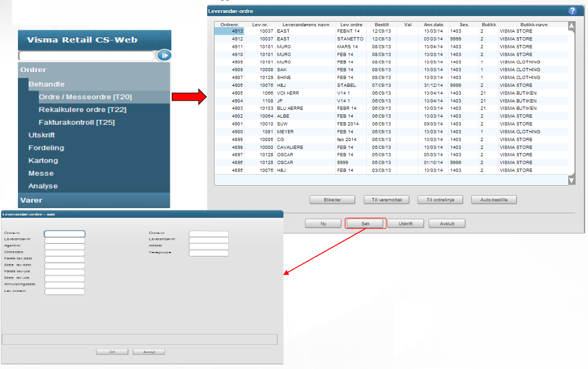Select order number 4897 OSCAR
This screenshot has width=588, height=369.
[x=391, y=155]
